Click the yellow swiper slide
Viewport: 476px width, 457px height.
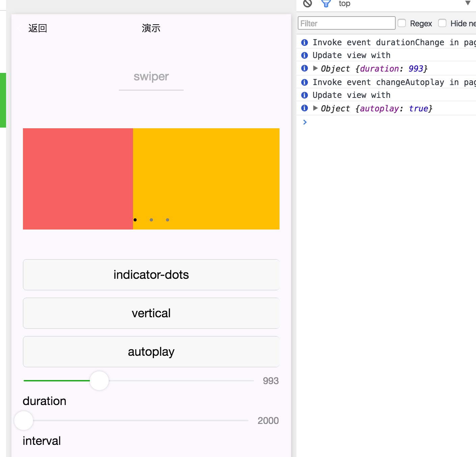206,179
